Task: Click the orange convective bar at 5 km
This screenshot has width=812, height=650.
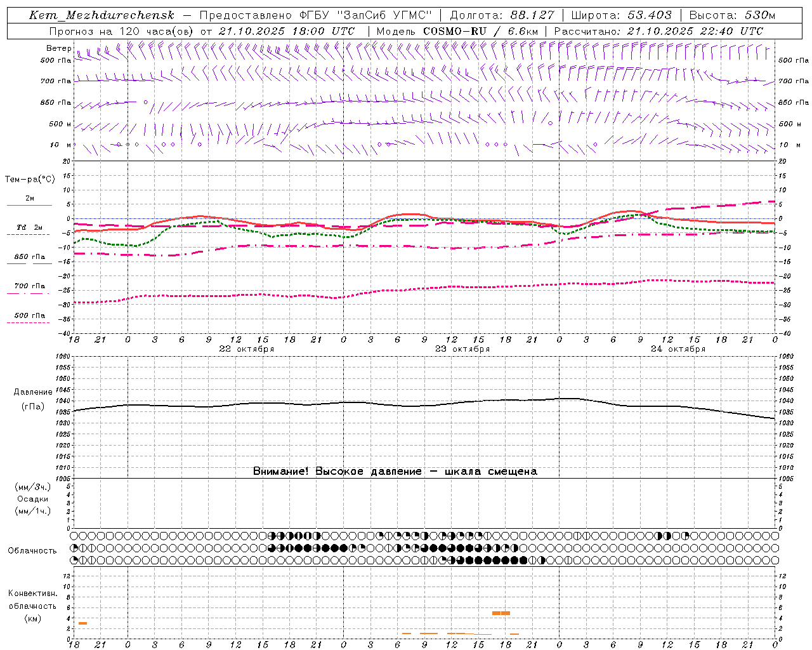Action: point(501,613)
